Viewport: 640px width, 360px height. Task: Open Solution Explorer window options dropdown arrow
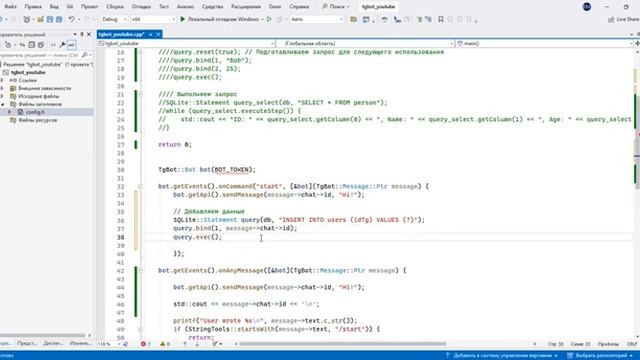coord(75,34)
